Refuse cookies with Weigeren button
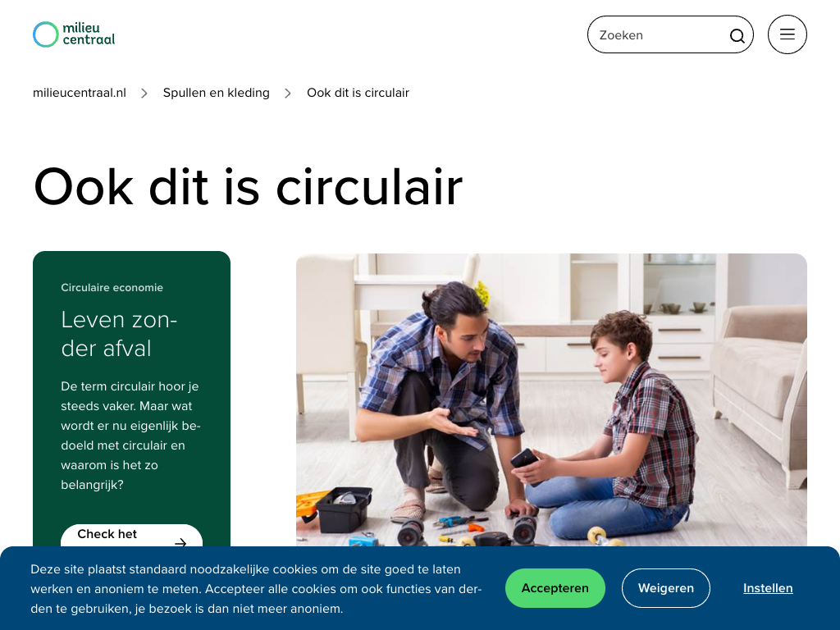840x630 pixels. pos(666,588)
